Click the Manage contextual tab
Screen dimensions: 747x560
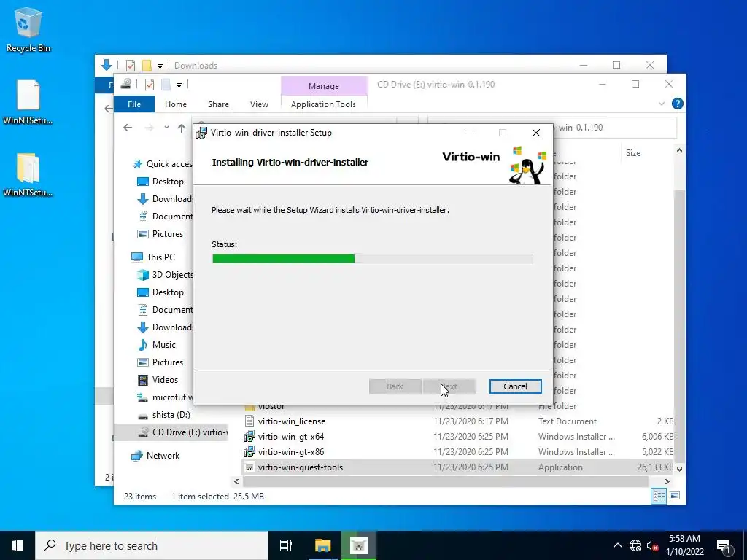[x=323, y=86]
